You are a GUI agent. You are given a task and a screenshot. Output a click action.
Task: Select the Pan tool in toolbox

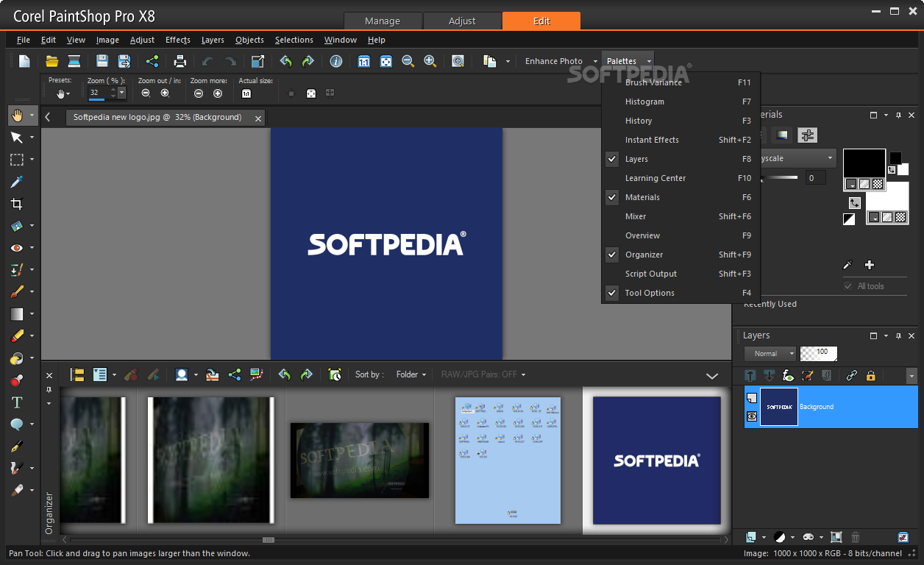click(x=16, y=116)
